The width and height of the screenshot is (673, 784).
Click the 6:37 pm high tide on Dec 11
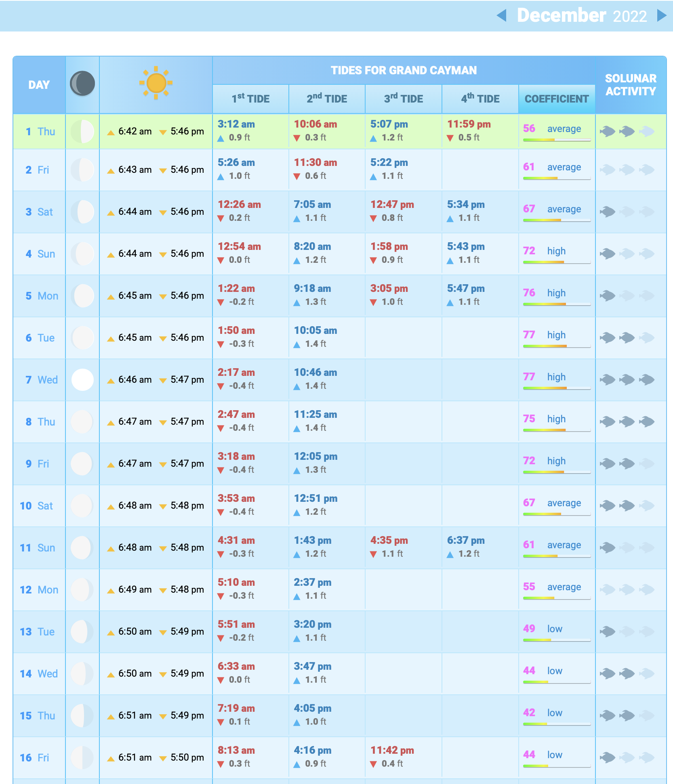point(465,541)
